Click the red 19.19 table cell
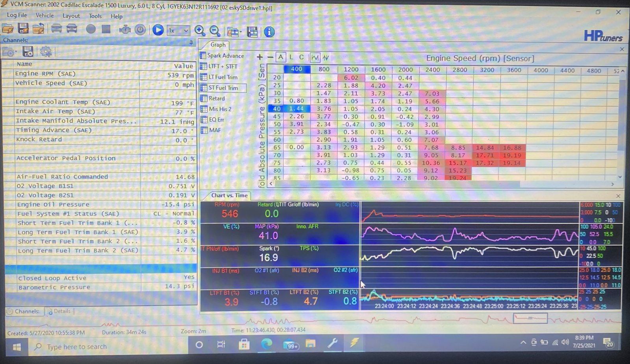This screenshot has width=630, height=364. click(512, 155)
